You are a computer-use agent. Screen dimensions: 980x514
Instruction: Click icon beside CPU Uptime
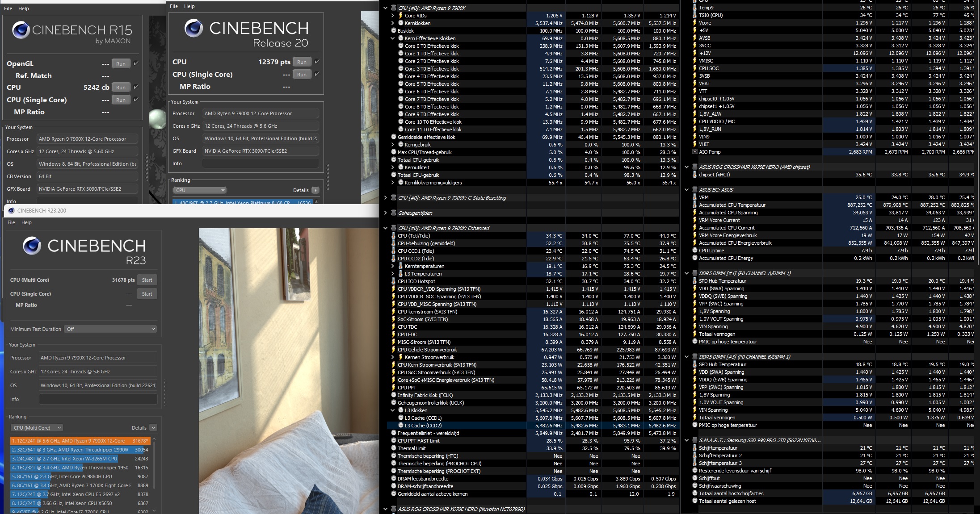click(694, 251)
